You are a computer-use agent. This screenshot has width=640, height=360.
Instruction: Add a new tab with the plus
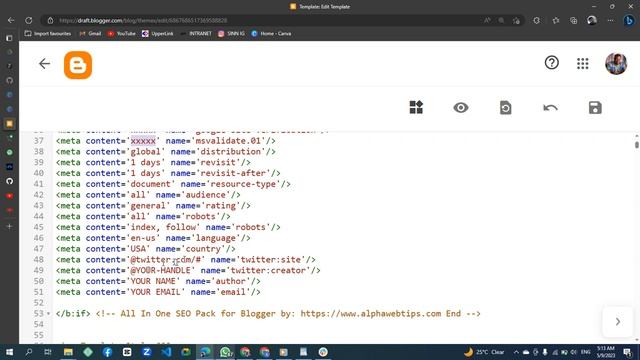(9, 226)
